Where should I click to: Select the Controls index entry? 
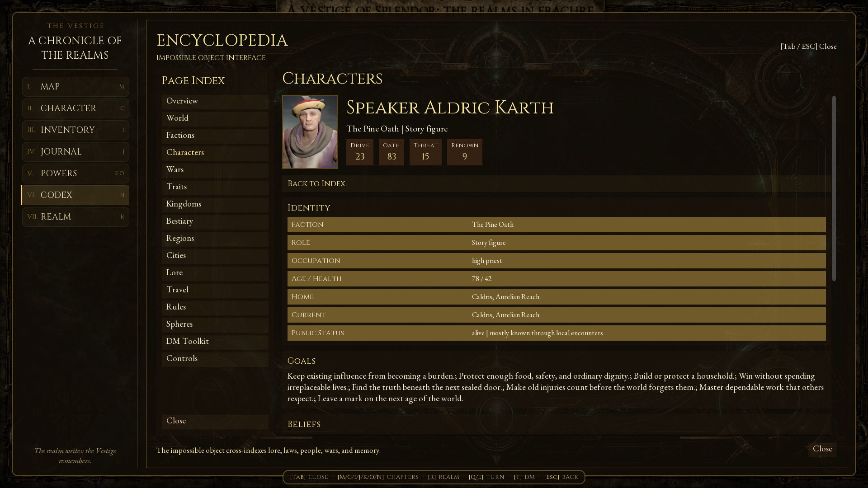pos(215,359)
